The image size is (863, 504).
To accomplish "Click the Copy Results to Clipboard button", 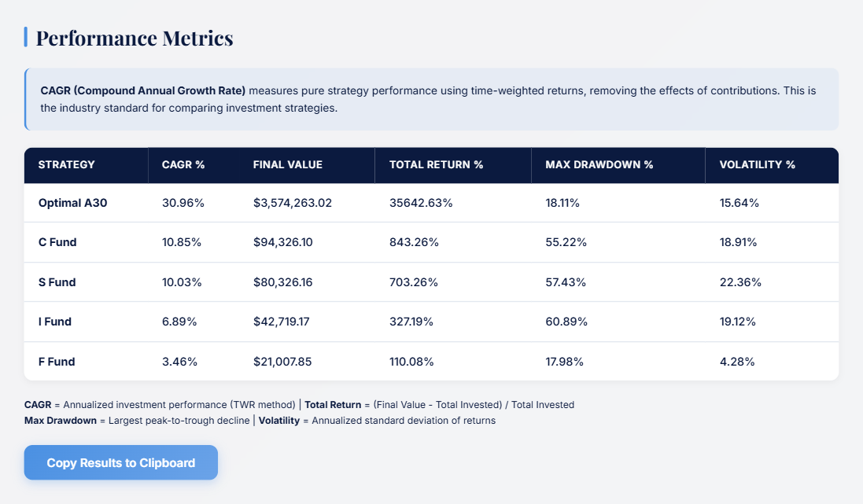I will 120,462.
